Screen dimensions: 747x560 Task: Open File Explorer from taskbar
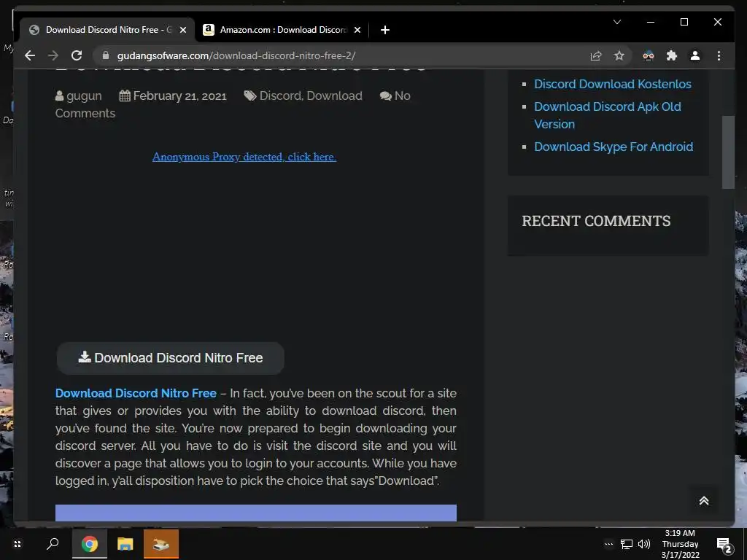125,544
